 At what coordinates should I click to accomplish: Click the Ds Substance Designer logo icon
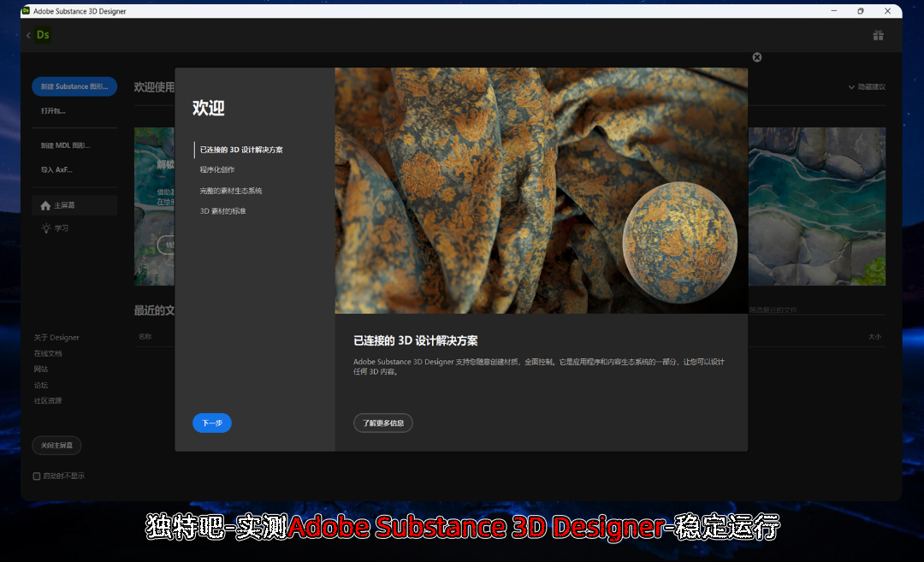(43, 35)
